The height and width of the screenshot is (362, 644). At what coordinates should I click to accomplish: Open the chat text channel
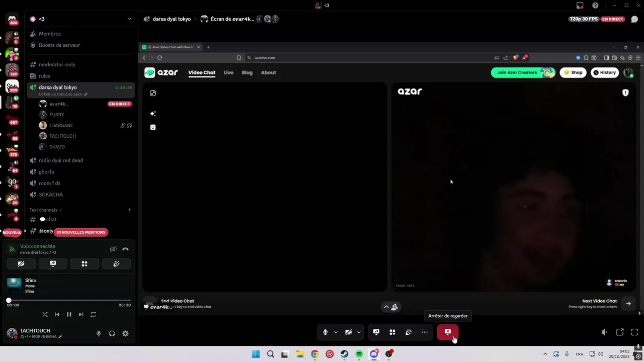coord(80,219)
